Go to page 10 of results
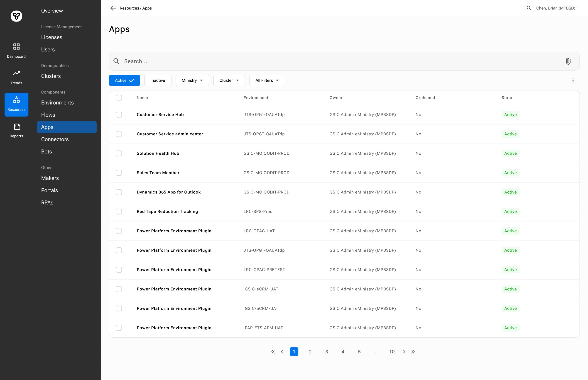 tap(392, 352)
